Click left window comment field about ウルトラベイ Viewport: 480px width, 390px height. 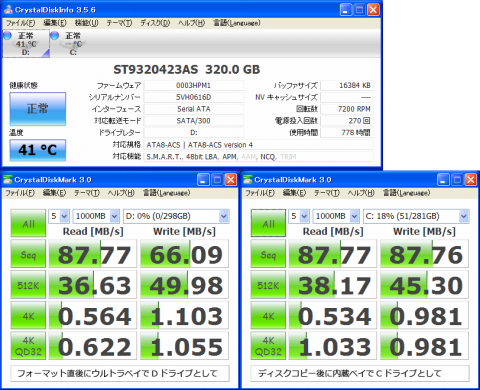120,374
